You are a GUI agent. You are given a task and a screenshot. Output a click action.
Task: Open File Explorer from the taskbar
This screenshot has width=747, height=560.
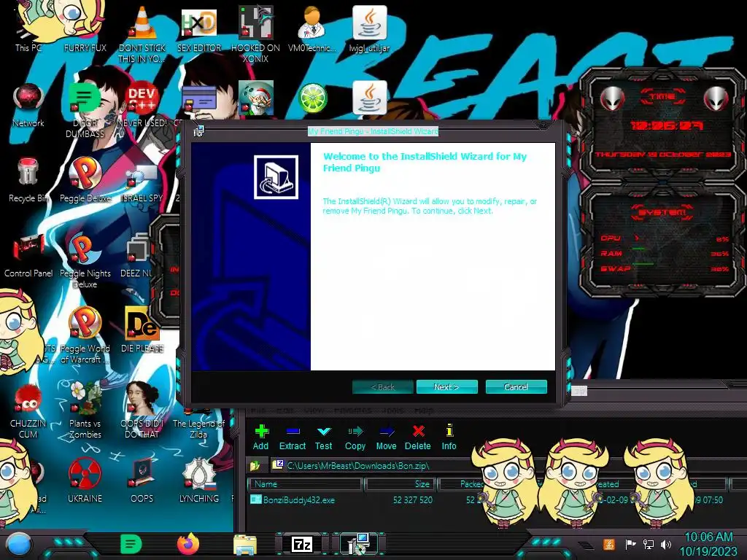[245, 545]
